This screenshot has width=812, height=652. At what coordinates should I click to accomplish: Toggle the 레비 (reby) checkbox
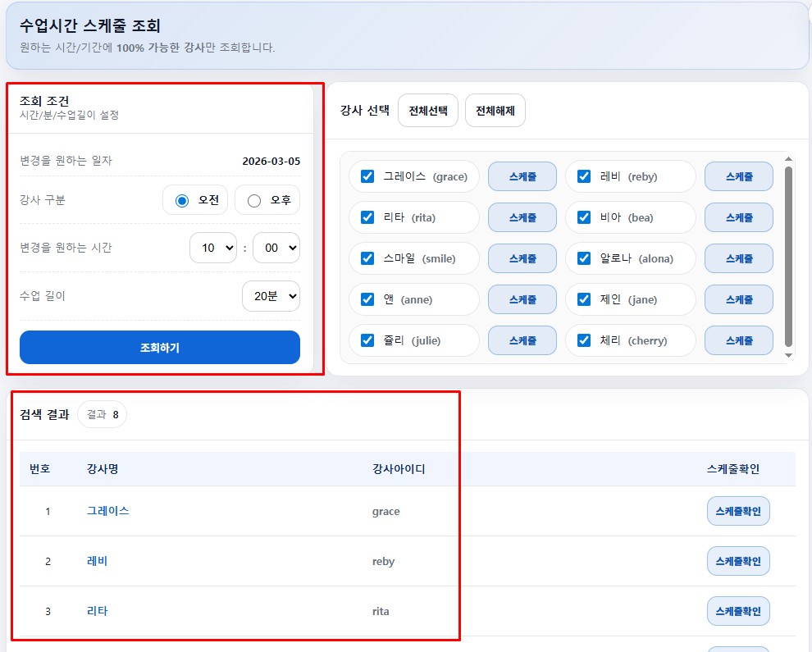(x=584, y=176)
